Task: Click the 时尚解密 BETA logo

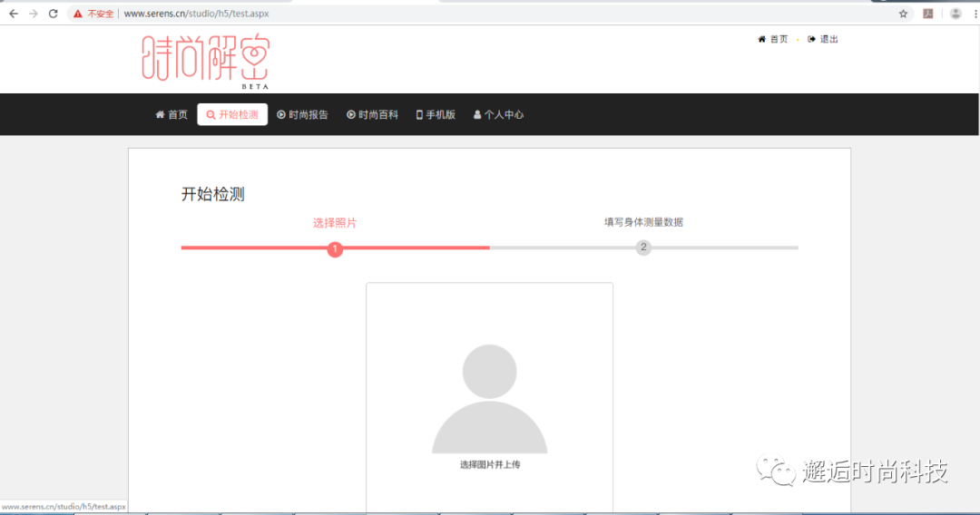Action: [206, 62]
